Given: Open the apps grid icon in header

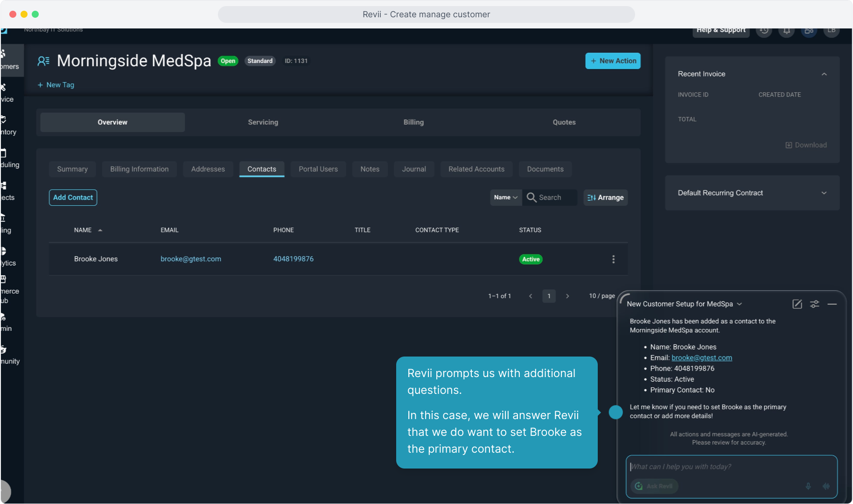Looking at the screenshot, I should click(x=809, y=31).
